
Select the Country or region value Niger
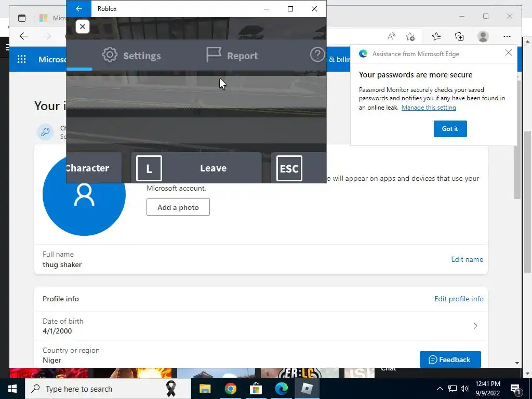[52, 361]
